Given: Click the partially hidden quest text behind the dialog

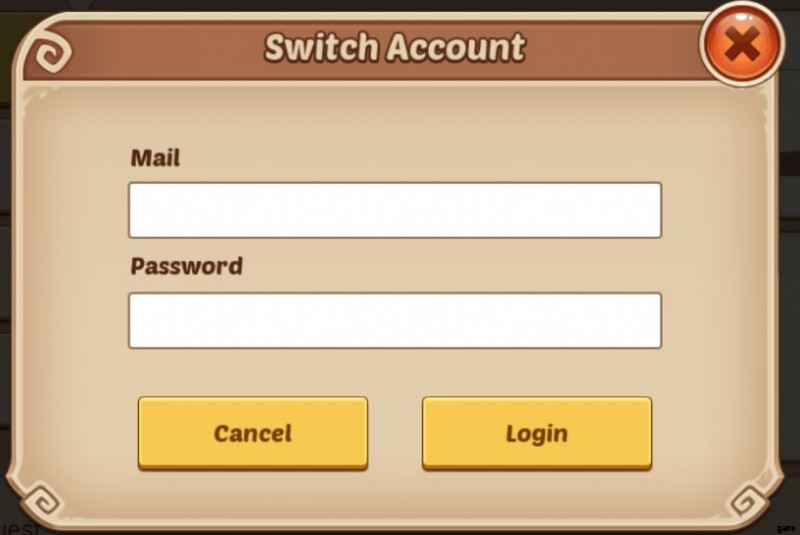Looking at the screenshot, I should point(19,528).
